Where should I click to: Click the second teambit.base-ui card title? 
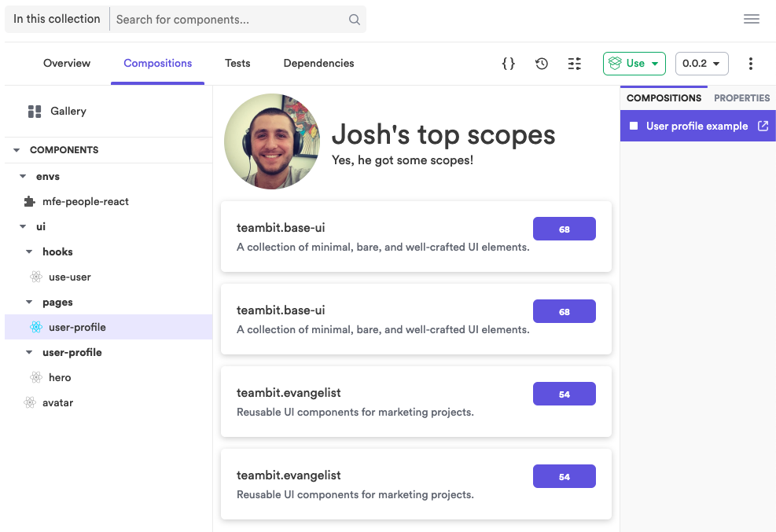pyautogui.click(x=281, y=310)
